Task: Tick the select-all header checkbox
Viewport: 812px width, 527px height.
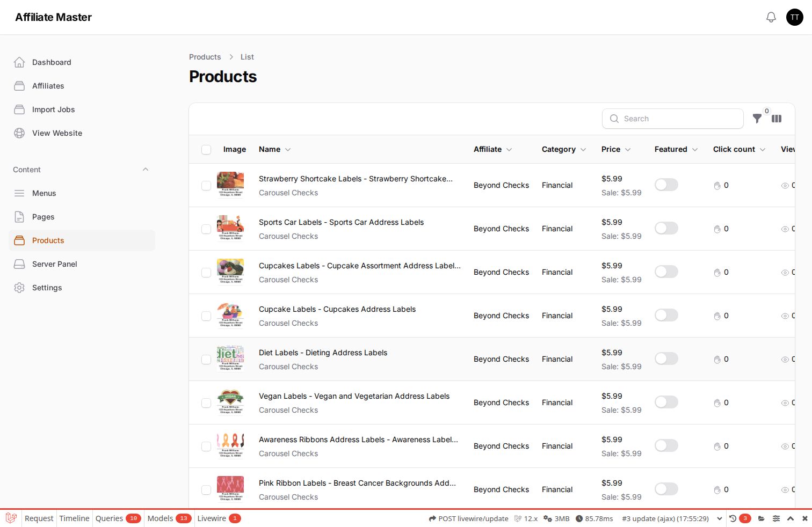Action: (x=206, y=150)
